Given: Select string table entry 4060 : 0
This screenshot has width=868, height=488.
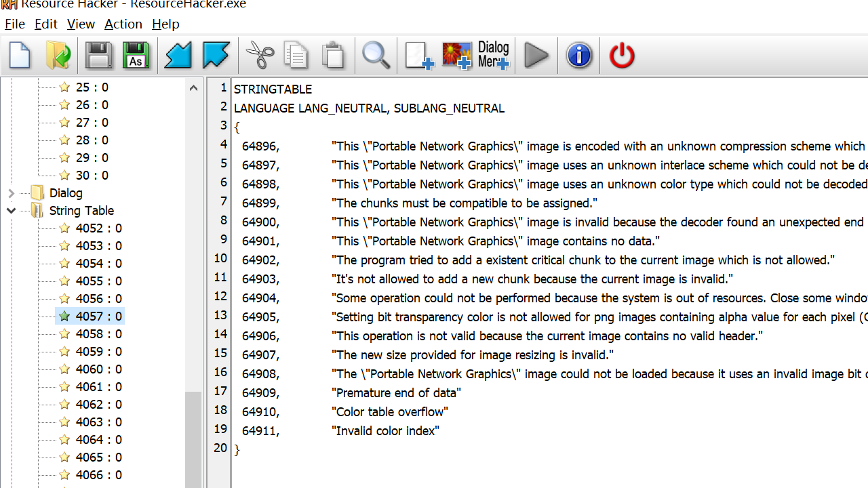Looking at the screenshot, I should [x=98, y=369].
